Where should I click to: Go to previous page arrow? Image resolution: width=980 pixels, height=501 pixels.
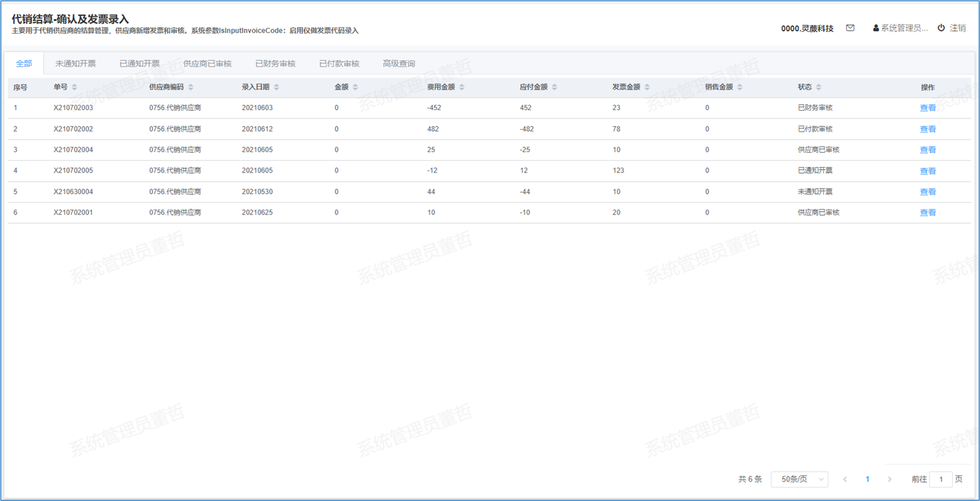pyautogui.click(x=845, y=479)
